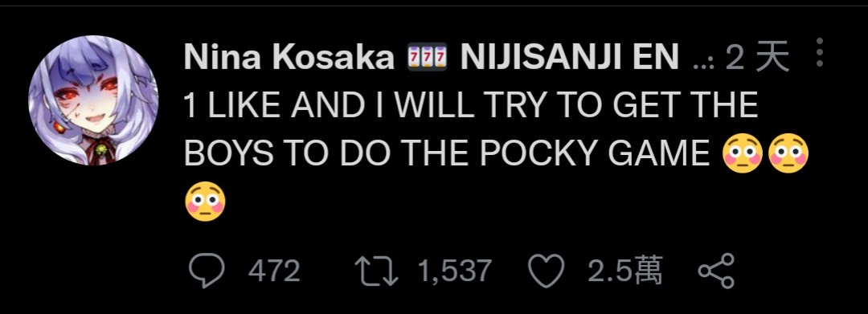
Task: Click the 1,537 retweet count
Action: 454,271
